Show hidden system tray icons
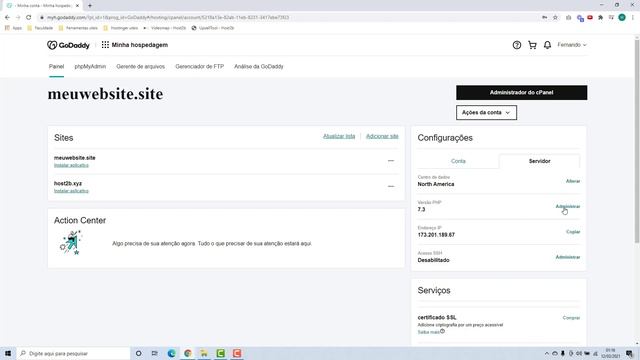The height and width of the screenshot is (360, 640). 547,353
